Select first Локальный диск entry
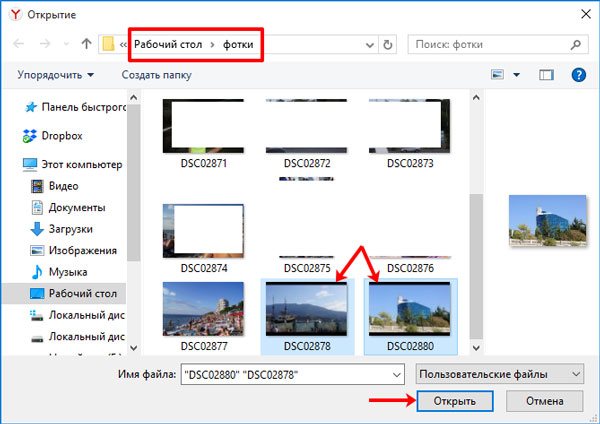 [x=77, y=315]
